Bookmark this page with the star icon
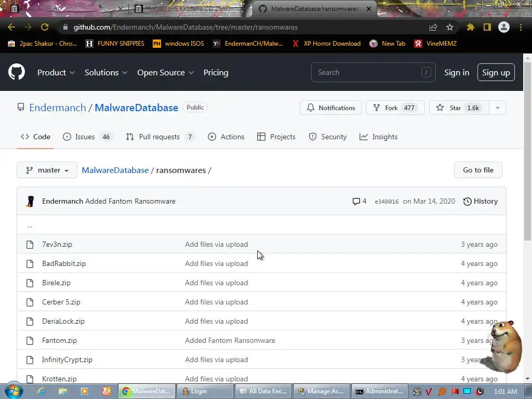Screen dimensions: 532x399 point(450,27)
